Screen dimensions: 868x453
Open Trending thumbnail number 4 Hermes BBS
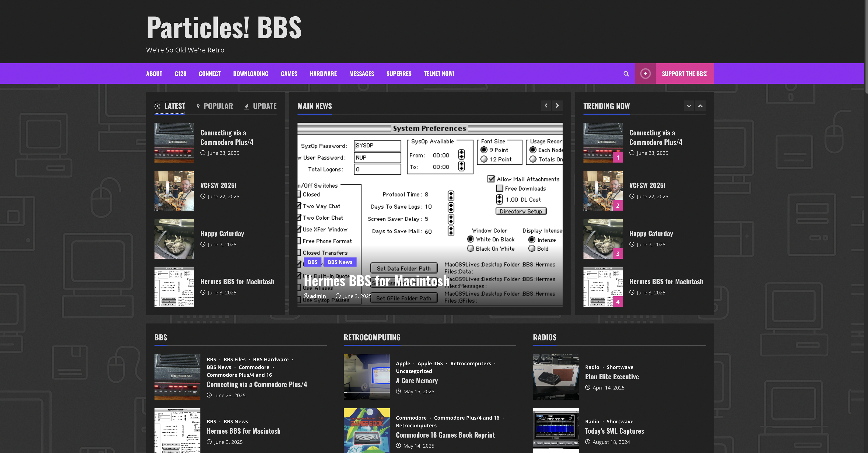603,287
